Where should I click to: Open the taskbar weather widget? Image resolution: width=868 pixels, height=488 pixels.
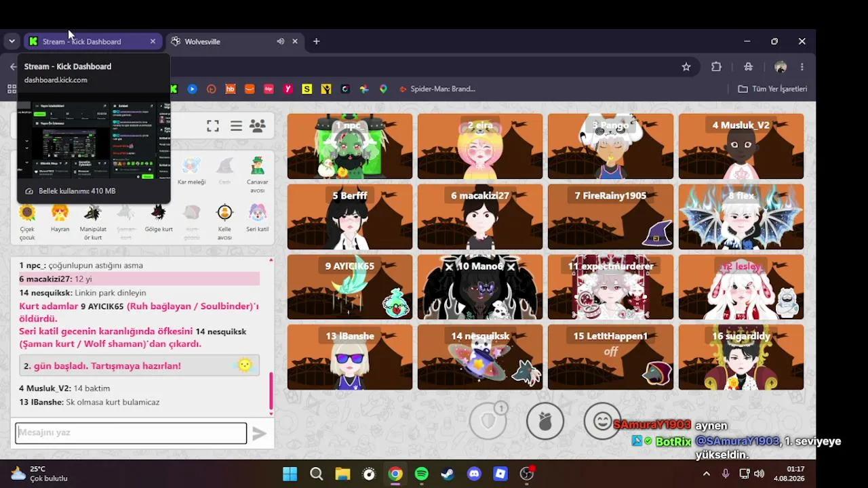39,474
